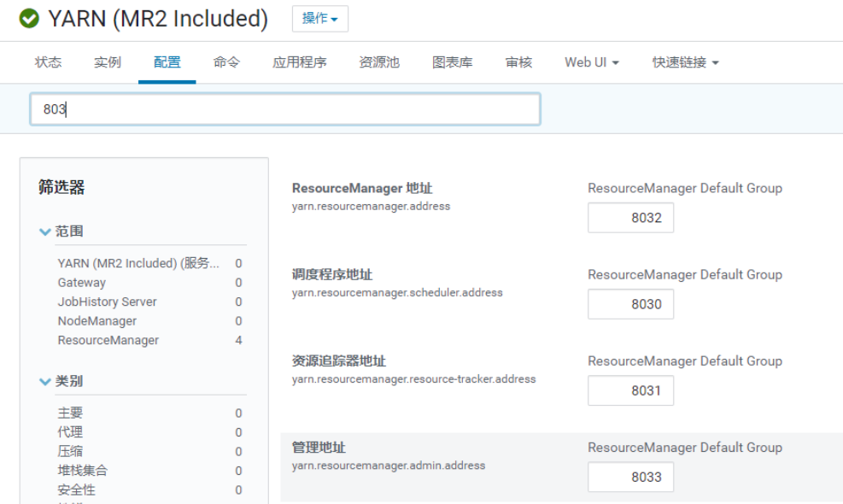This screenshot has height=504, width=843.
Task: Open the 命令 tab
Action: tap(226, 62)
